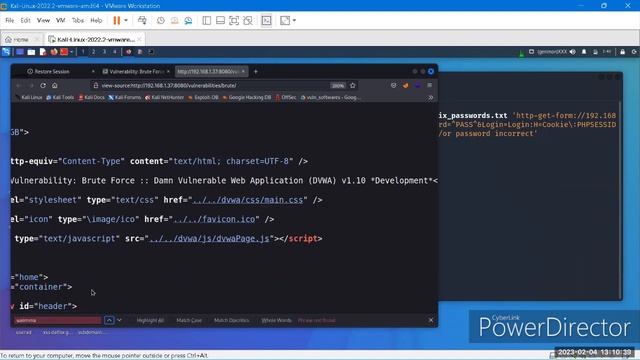Open the Edit menu in VMware
Viewport: 640px width, 360px height.
25,20
